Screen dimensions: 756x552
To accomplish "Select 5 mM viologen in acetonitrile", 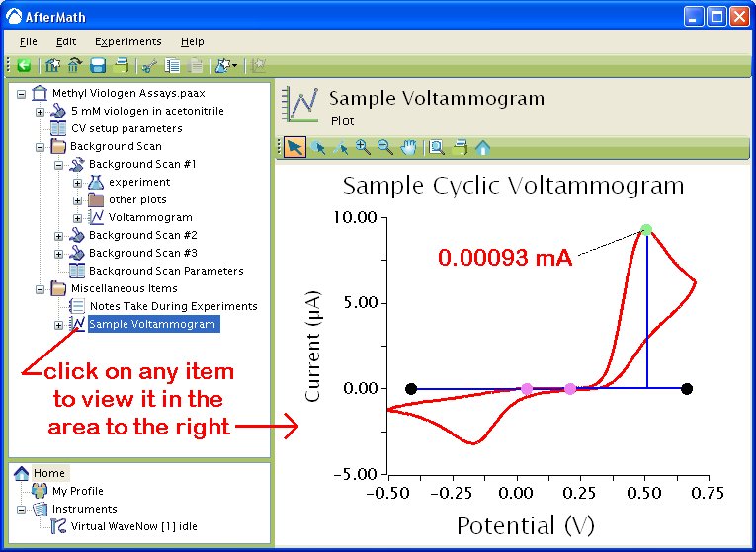I will pos(147,111).
